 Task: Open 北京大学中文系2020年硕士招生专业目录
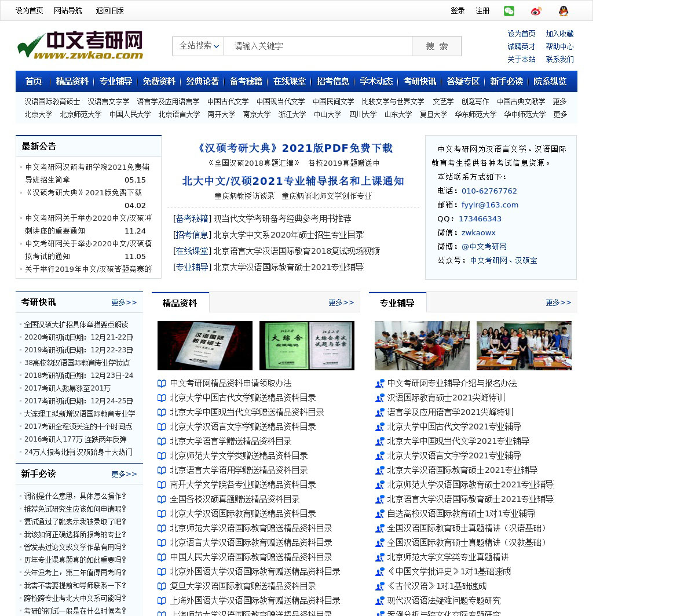coord(288,235)
